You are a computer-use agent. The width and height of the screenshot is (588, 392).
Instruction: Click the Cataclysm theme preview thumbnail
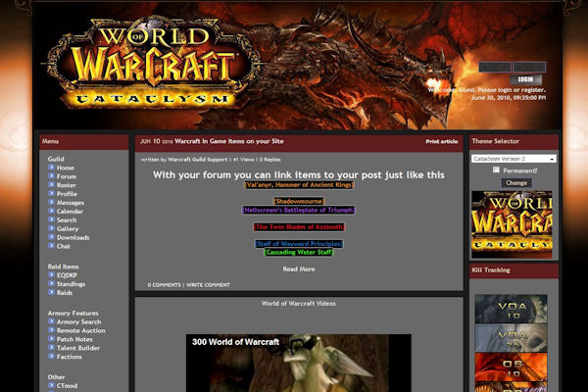pos(512,224)
